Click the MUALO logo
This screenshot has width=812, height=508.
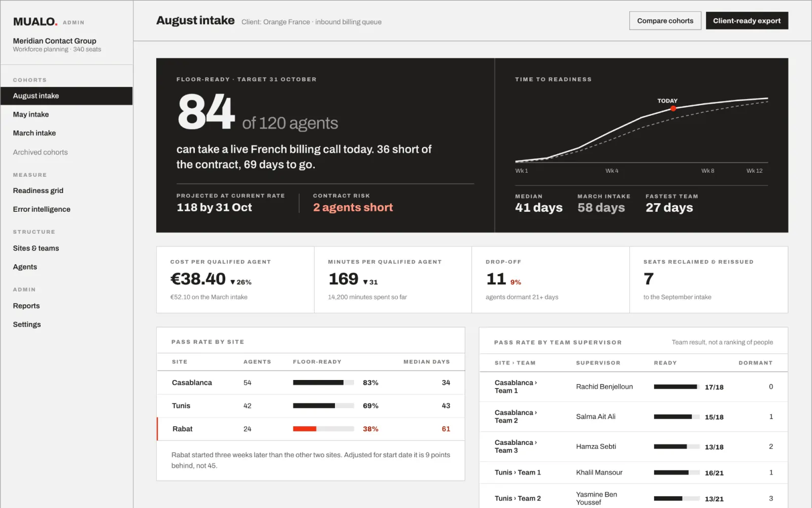click(x=35, y=21)
